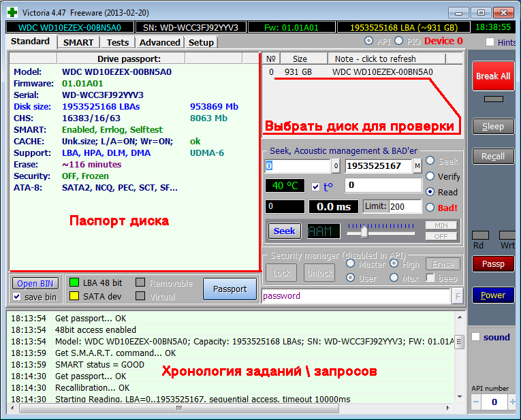Click the Limit field showing 200
Image resolution: width=521 pixels, height=420 pixels.
(405, 206)
